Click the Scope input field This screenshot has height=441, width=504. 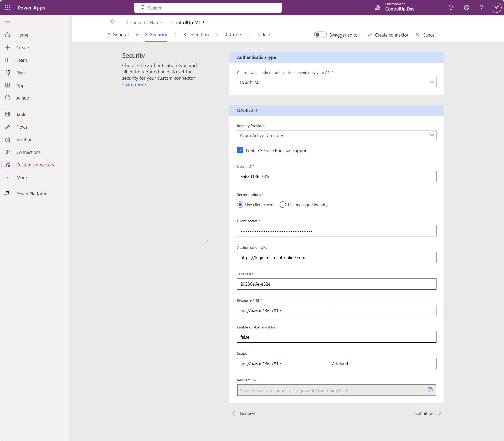point(337,363)
